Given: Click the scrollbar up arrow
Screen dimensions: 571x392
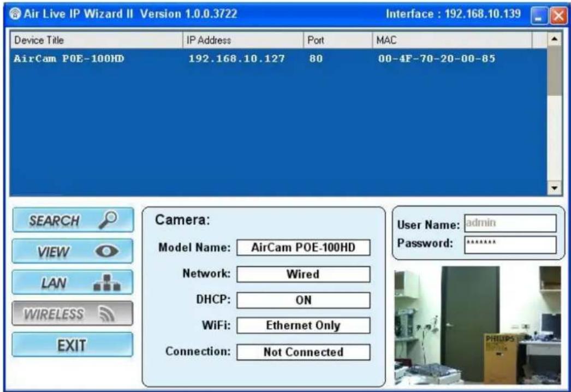Looking at the screenshot, I should [554, 39].
